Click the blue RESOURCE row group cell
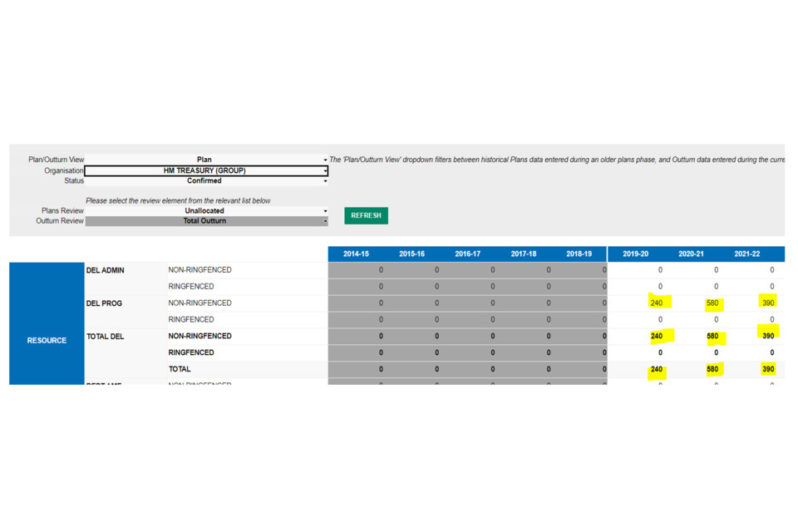The image size is (798, 532). [x=47, y=340]
